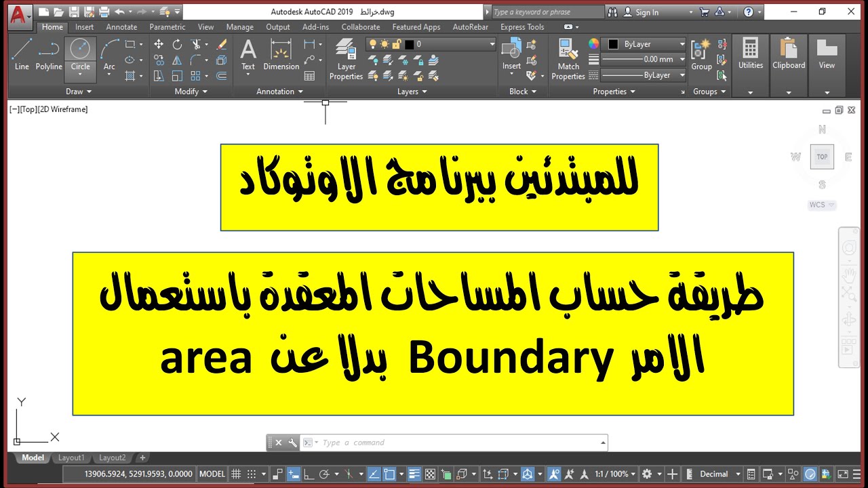Open the ByLayer linetype dropdown
This screenshot has height=488, width=868.
click(x=644, y=75)
